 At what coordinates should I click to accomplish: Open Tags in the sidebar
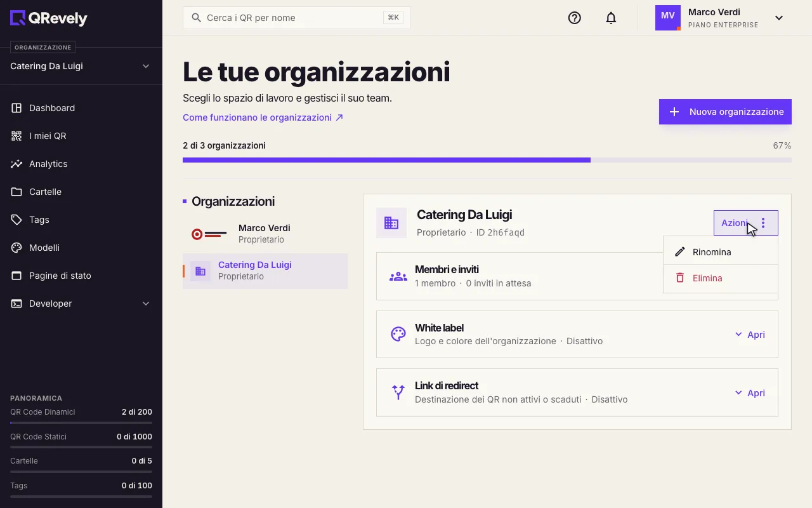tap(81, 220)
